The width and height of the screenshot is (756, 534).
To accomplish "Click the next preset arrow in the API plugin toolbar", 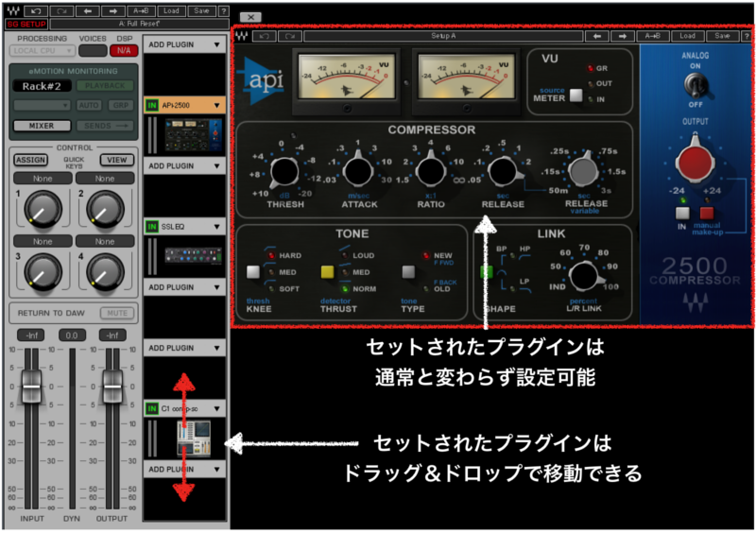I will click(x=623, y=36).
